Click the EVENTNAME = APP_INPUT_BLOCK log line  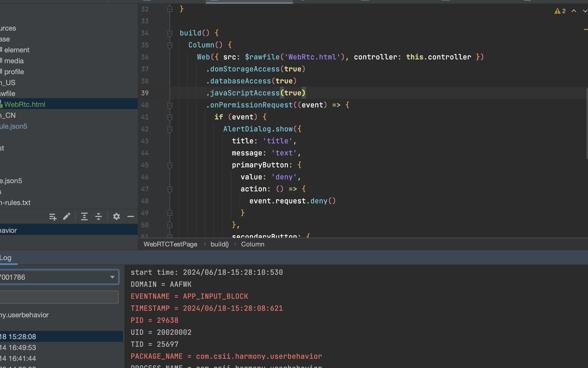[189, 296]
